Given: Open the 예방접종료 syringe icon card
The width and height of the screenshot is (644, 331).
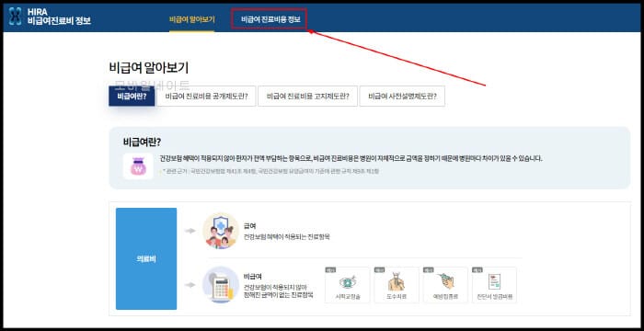Looking at the screenshot, I should click(x=445, y=285).
